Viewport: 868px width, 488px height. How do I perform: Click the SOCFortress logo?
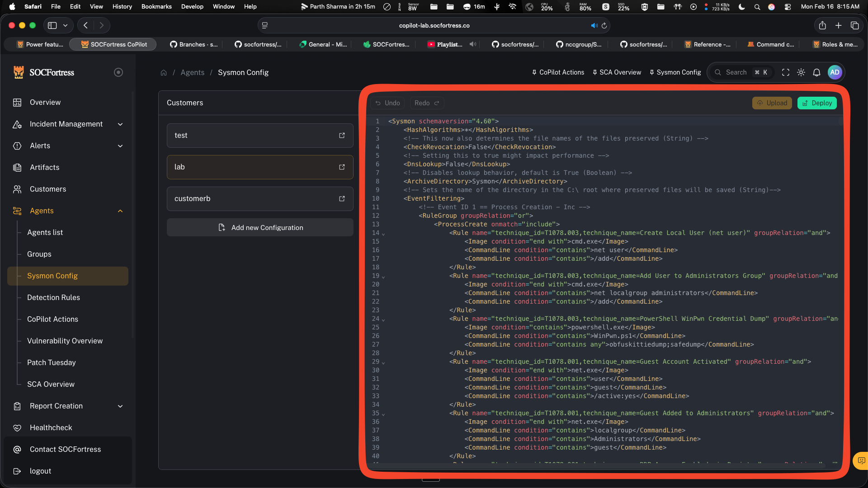19,72
